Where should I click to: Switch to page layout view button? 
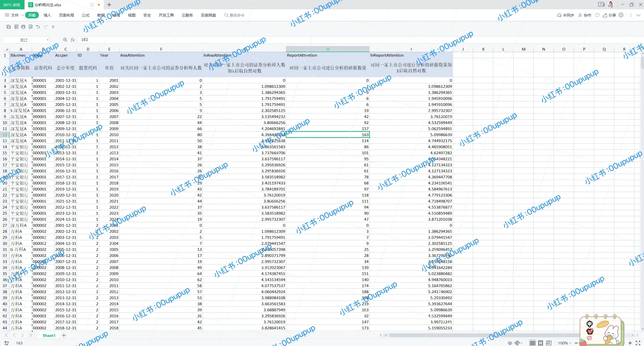[541, 343]
